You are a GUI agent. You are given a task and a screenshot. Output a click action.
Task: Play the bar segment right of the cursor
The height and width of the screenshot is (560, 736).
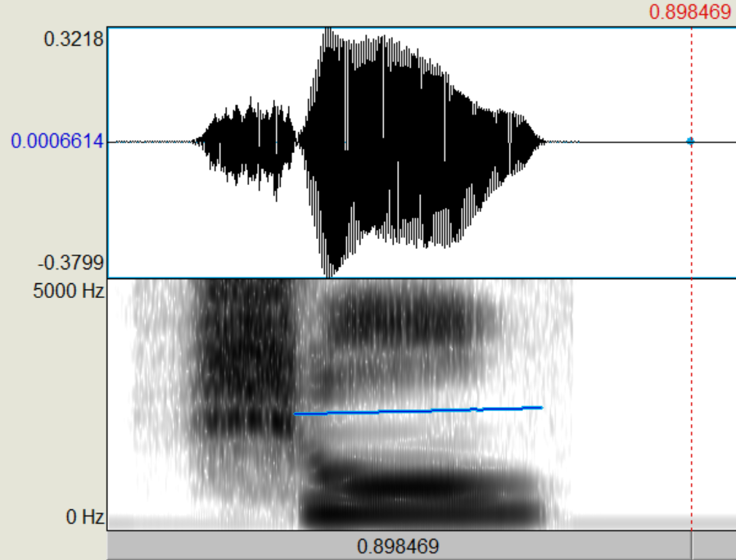pyautogui.click(x=713, y=546)
